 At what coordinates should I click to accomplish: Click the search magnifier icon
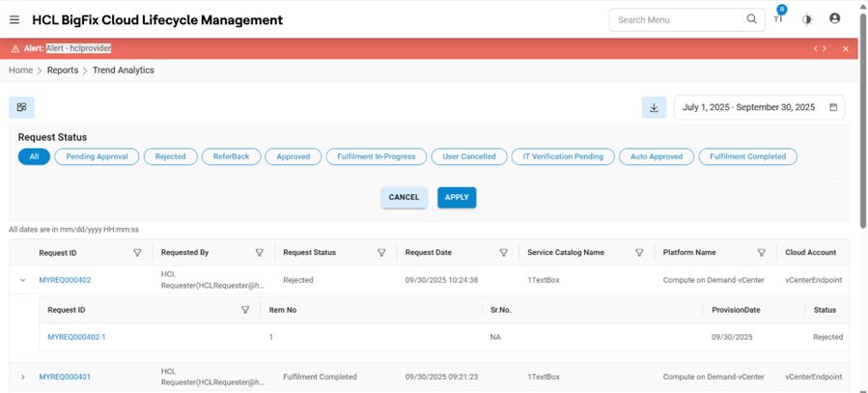coord(751,19)
